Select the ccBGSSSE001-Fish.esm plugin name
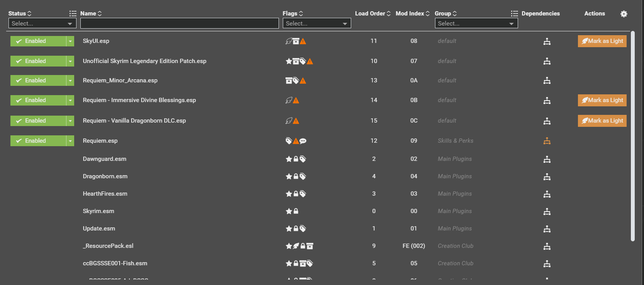 pyautogui.click(x=115, y=263)
